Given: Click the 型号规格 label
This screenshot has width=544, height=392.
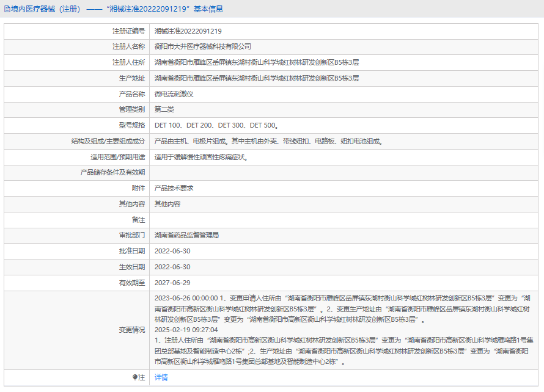Looking at the screenshot, I should point(132,125).
